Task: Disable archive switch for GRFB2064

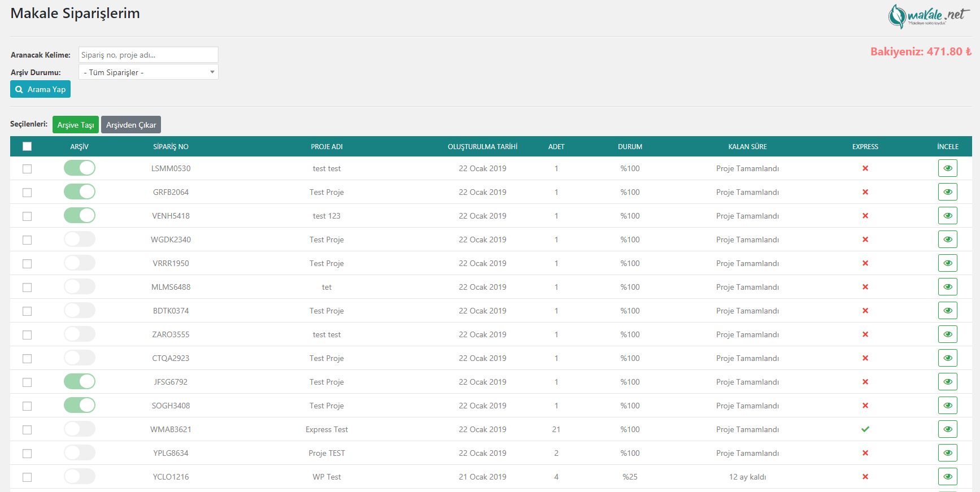Action: 80,191
